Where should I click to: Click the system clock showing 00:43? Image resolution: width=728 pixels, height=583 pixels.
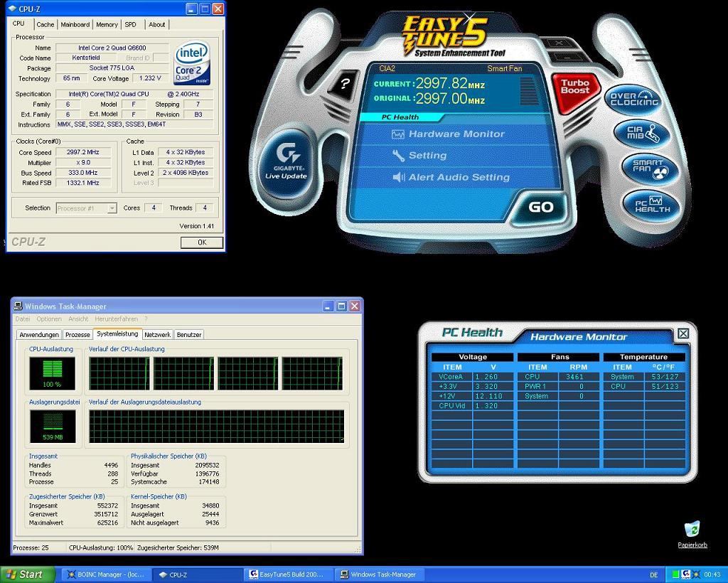click(712, 574)
